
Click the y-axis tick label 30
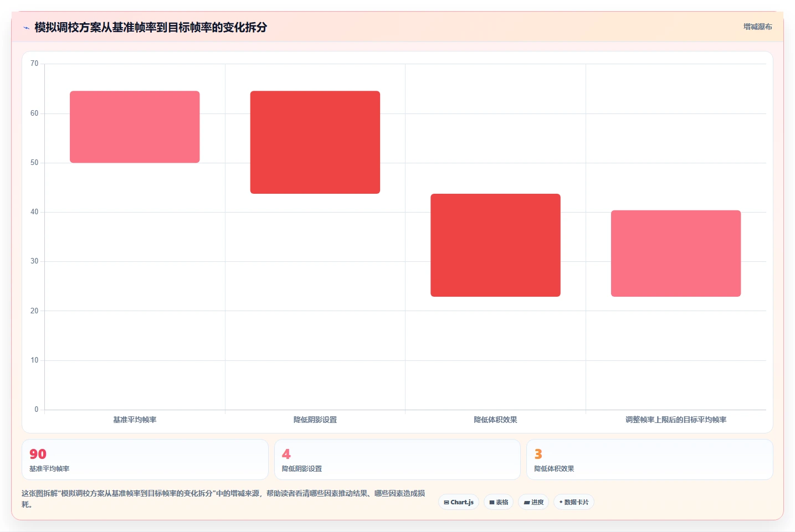pos(34,261)
